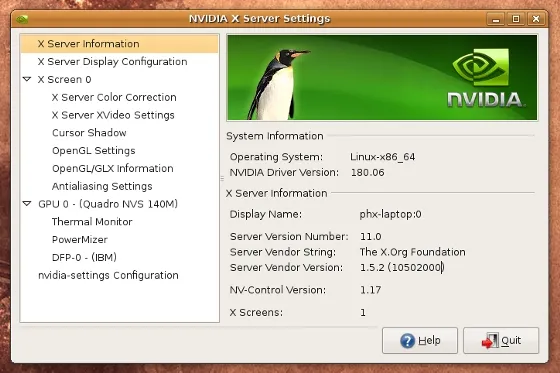Open the PowerMizer page
This screenshot has width=560, height=373.
click(x=80, y=239)
